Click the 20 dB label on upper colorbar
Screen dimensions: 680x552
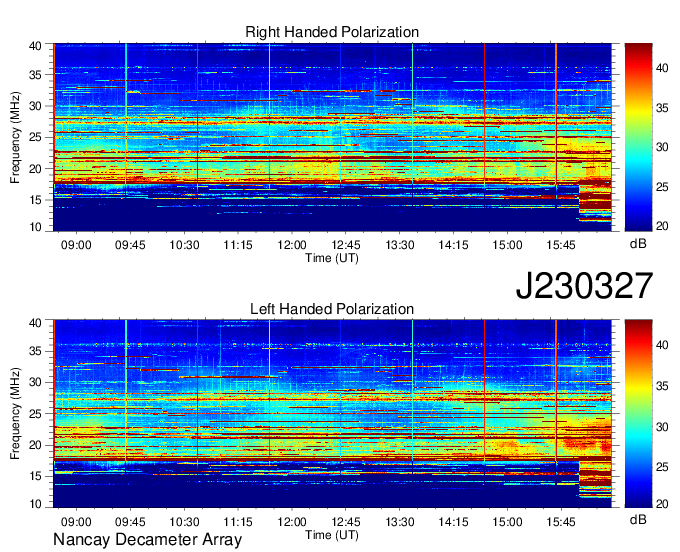tap(662, 226)
